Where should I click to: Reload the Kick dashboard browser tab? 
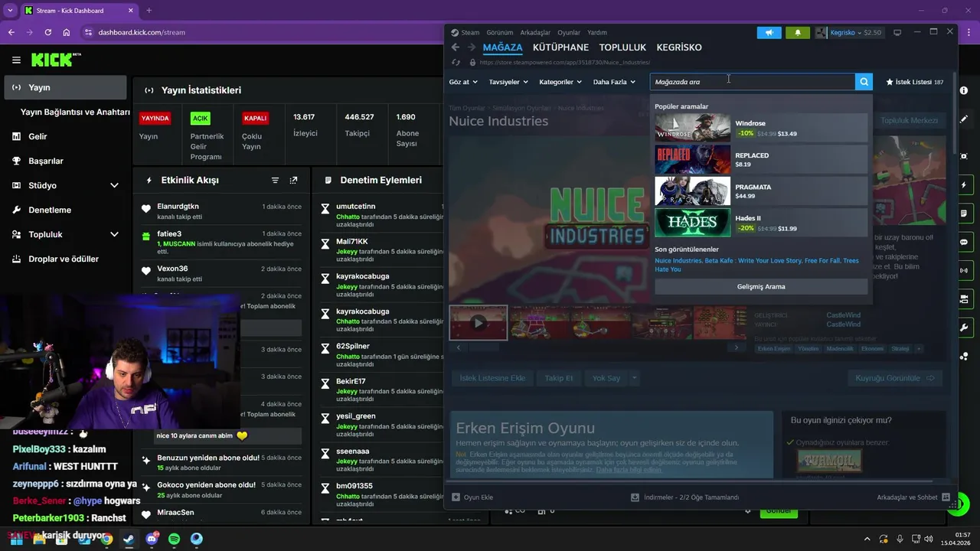click(47, 32)
